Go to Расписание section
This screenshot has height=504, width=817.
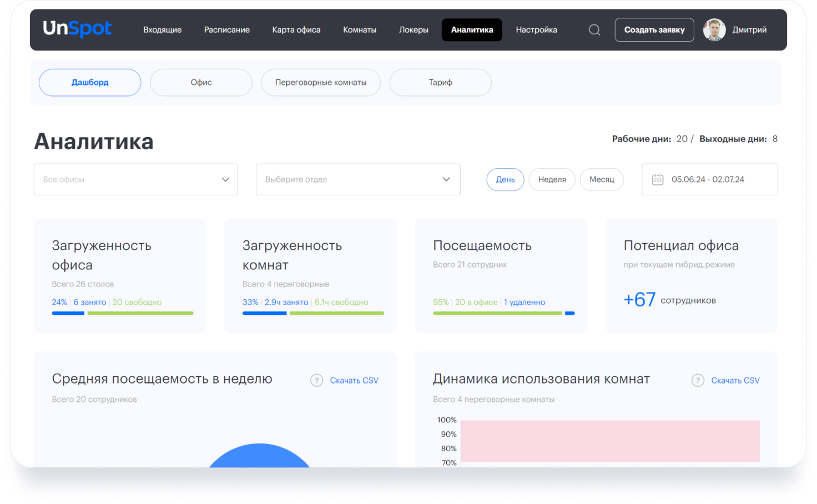click(226, 30)
